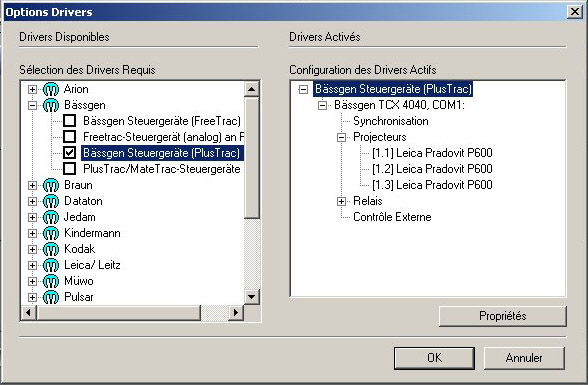Close the Options Drivers dialog
This screenshot has width=588, height=385.
click(x=574, y=12)
